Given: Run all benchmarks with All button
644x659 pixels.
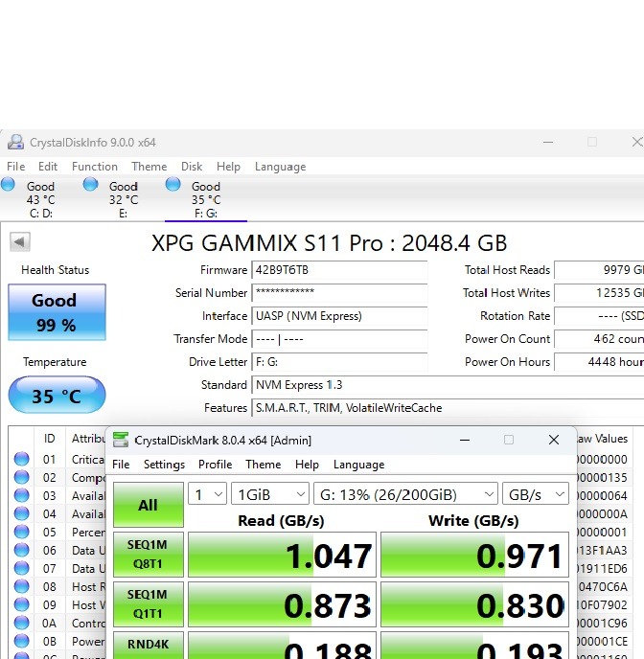Looking at the screenshot, I should pyautogui.click(x=149, y=505).
